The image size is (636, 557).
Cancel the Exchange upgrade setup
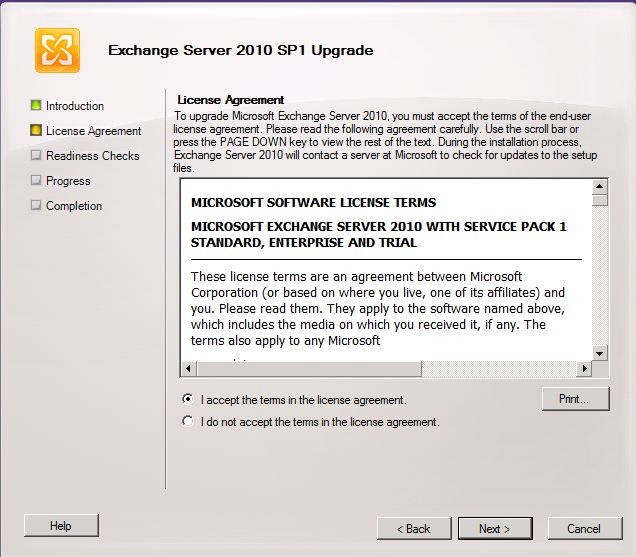[x=583, y=528]
